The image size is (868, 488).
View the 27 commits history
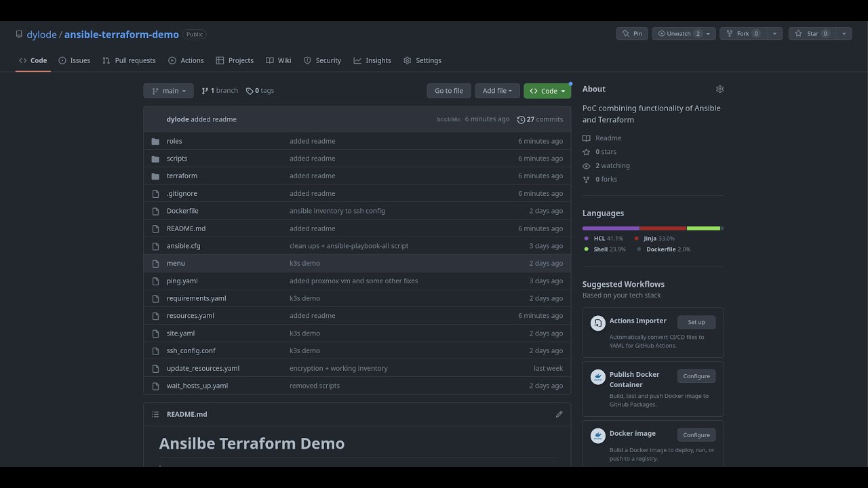540,119
